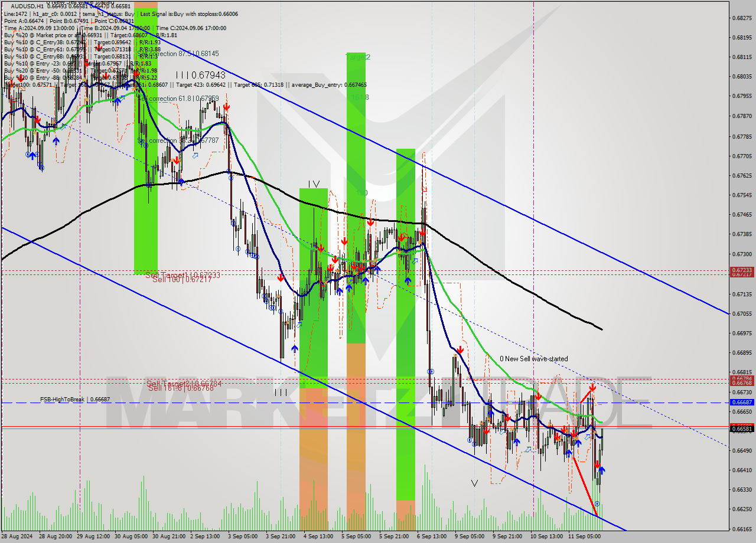This screenshot has width=756, height=543.
Task: Click the red 0.66784 price tag on axis
Action: [x=742, y=378]
